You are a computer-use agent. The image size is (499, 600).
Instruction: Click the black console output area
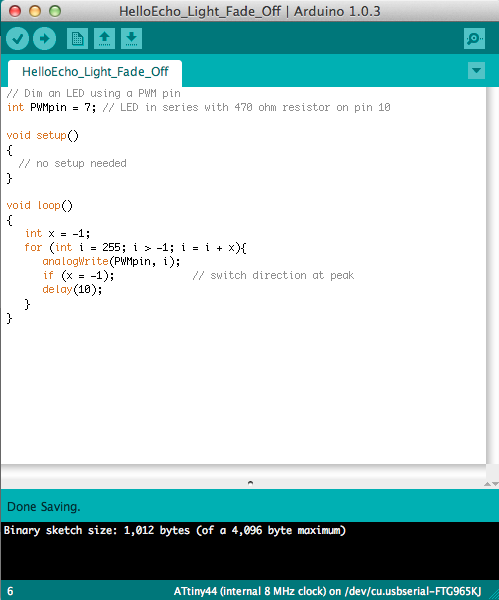coord(250,551)
